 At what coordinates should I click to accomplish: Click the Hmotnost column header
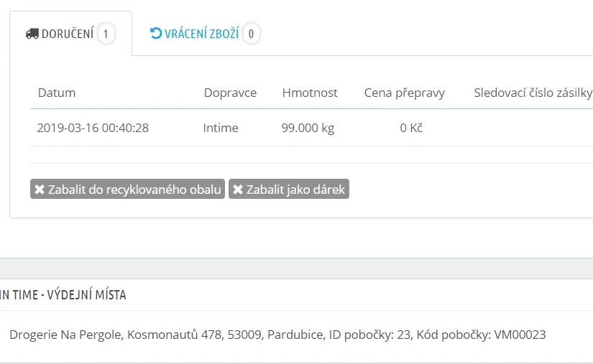310,93
